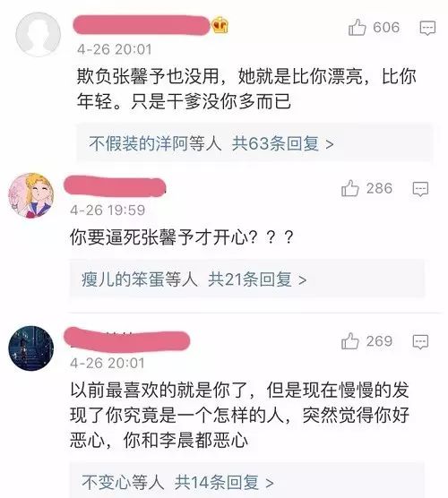The width and height of the screenshot is (448, 498).
Task: Select the comment text 你要逼死张馨予才开心
Action: tap(159, 237)
